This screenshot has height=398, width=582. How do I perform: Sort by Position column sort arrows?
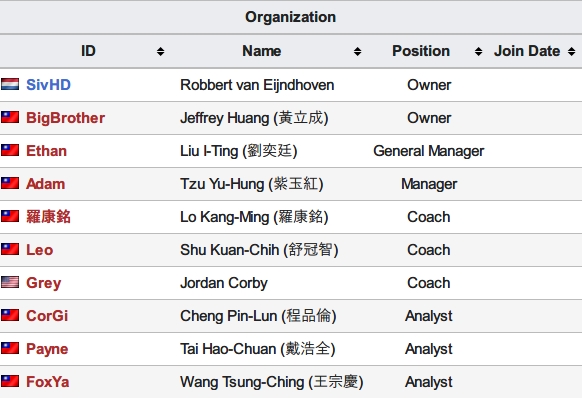pos(478,51)
